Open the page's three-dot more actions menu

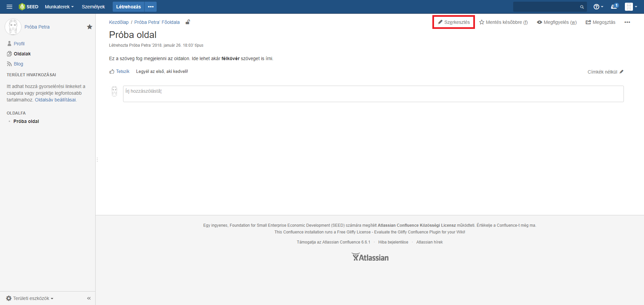pos(627,22)
